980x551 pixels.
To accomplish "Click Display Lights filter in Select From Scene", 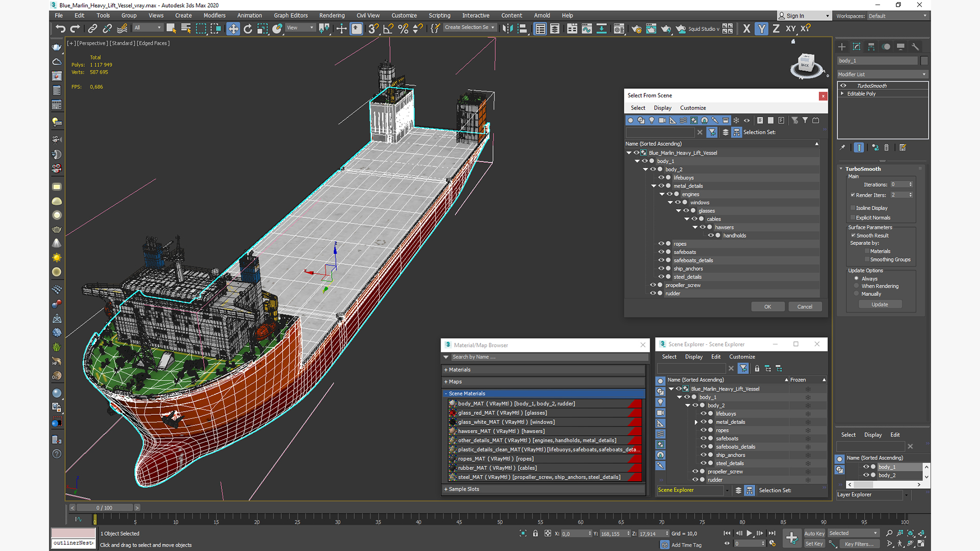I will click(x=652, y=120).
